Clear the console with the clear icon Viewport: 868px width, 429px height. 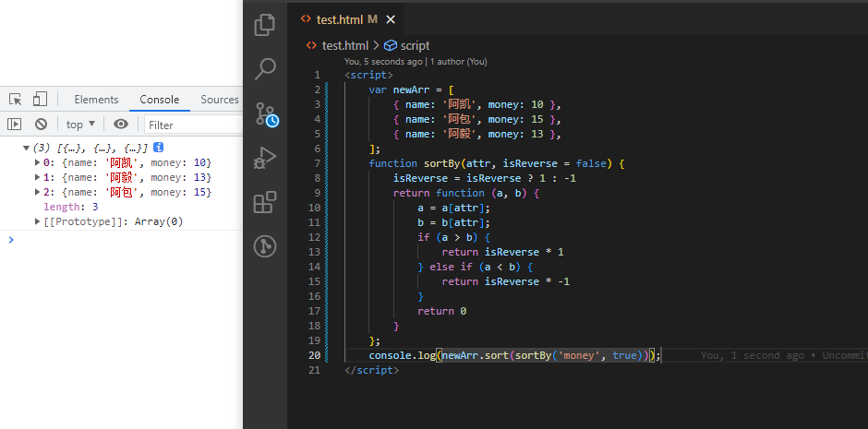[x=41, y=125]
